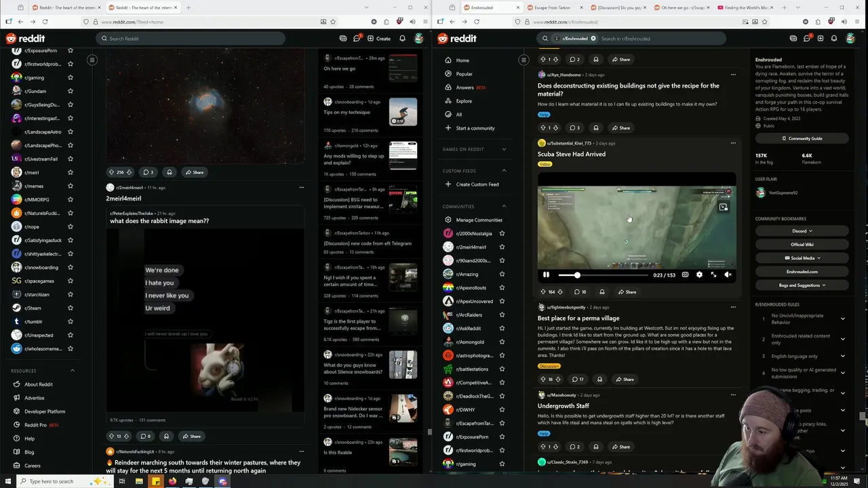This screenshot has width=868, height=488.
Task: Switch to the [Discussion] Do you guys tab
Action: pos(619,7)
